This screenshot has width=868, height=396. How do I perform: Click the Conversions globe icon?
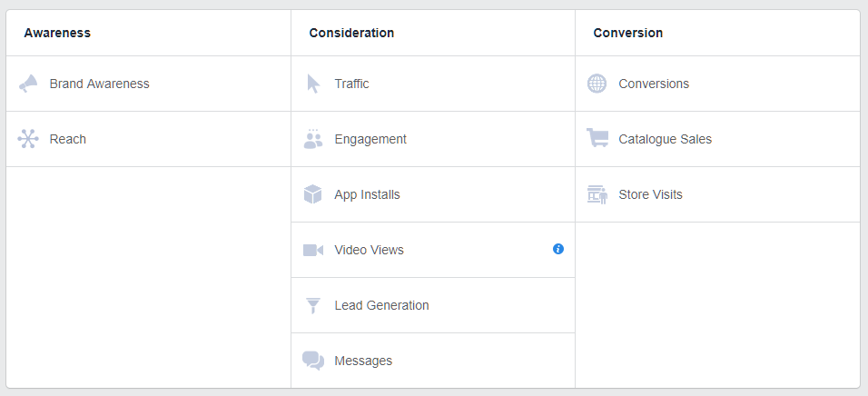tap(597, 84)
